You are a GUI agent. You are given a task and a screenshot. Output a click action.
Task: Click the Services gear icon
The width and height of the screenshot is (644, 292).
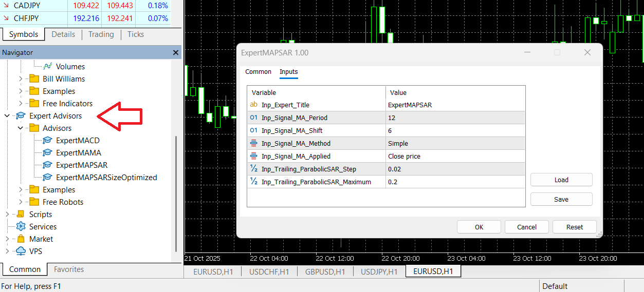pos(21,226)
